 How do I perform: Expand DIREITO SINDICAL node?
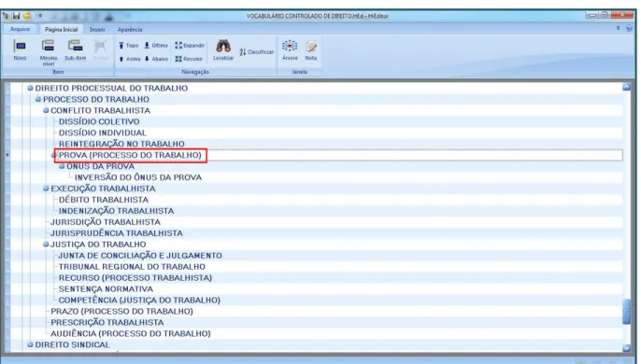(30, 344)
